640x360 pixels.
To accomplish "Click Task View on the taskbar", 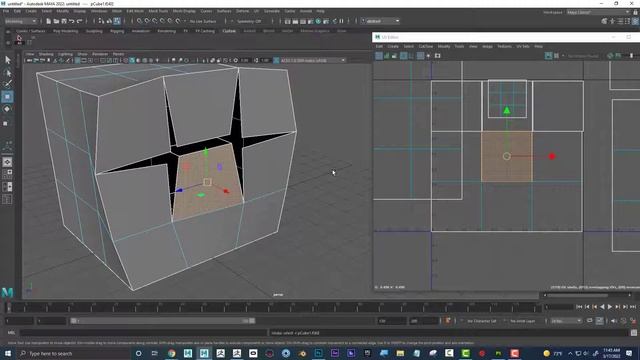I will (155, 353).
